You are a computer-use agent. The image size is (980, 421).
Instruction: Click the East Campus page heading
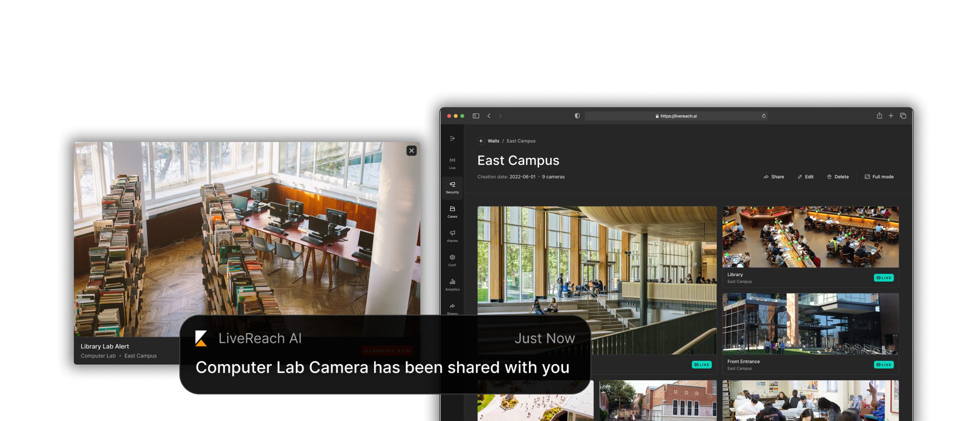point(518,161)
